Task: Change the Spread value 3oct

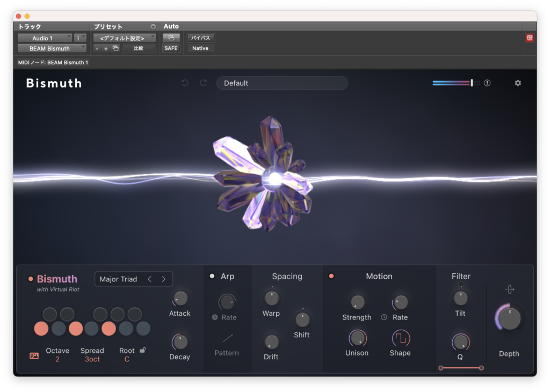Action: click(92, 359)
